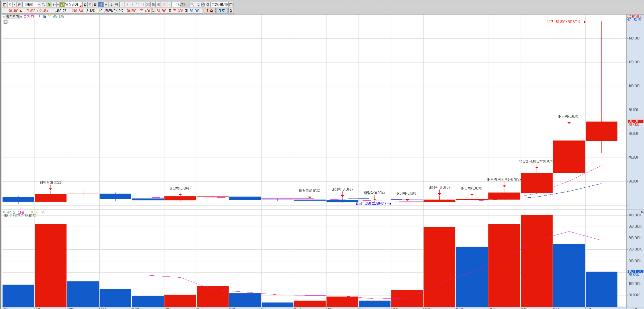Select interval 1 button
This screenshot has height=309, width=644.
(x=122, y=5)
